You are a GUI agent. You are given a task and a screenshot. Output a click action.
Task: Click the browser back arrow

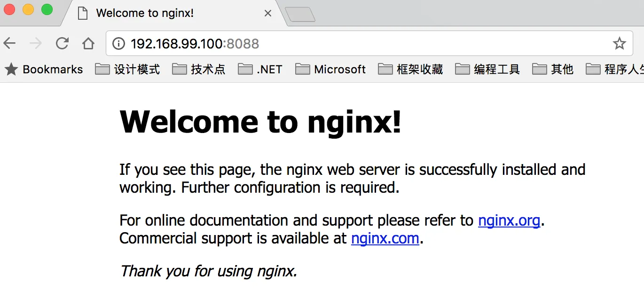click(9, 44)
